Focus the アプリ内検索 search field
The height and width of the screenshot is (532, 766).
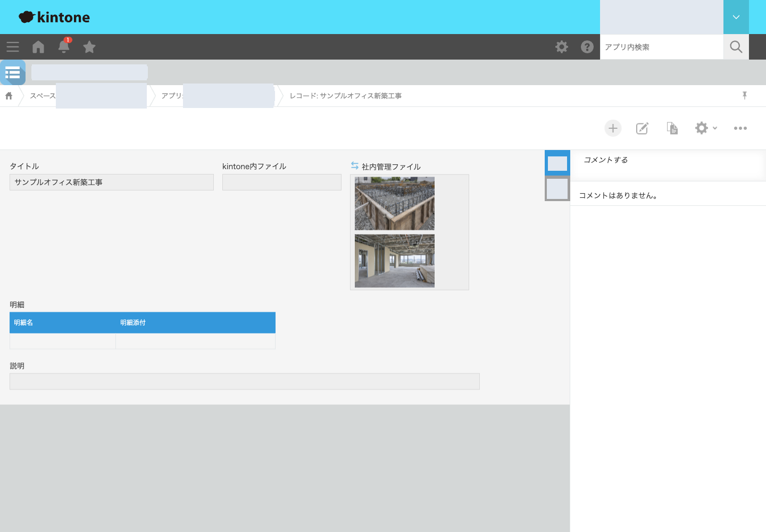pos(662,47)
